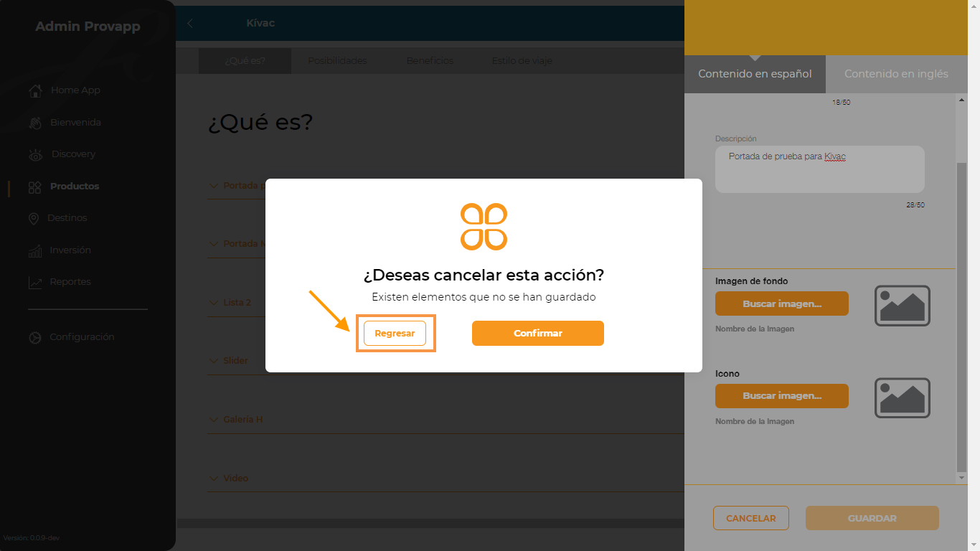Expand the Slider section chevron
The height and width of the screenshot is (551, 980).
point(213,361)
